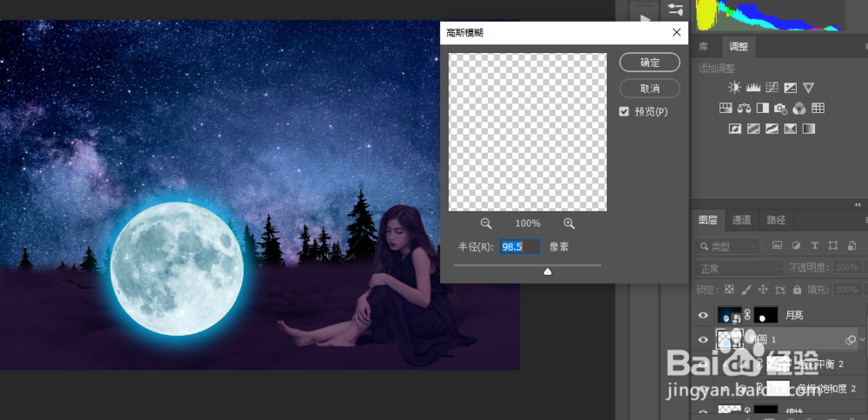
Task: Collapse the panels with double-arrow
Action: tap(858, 205)
